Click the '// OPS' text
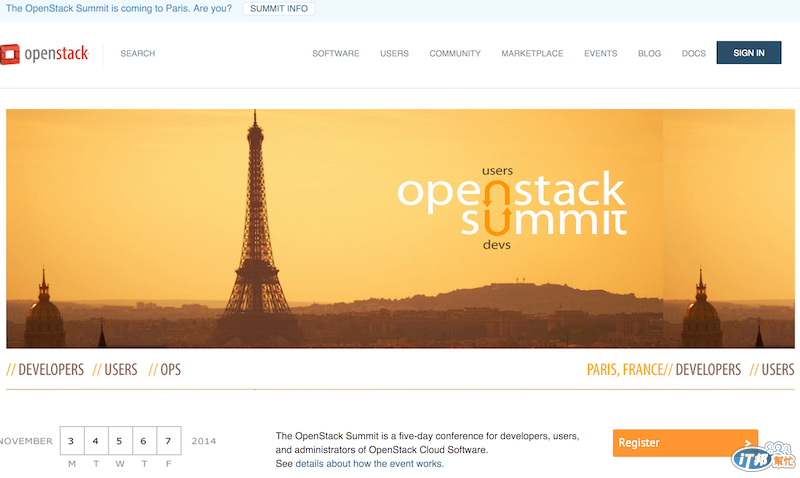The width and height of the screenshot is (800, 478). pos(164,369)
